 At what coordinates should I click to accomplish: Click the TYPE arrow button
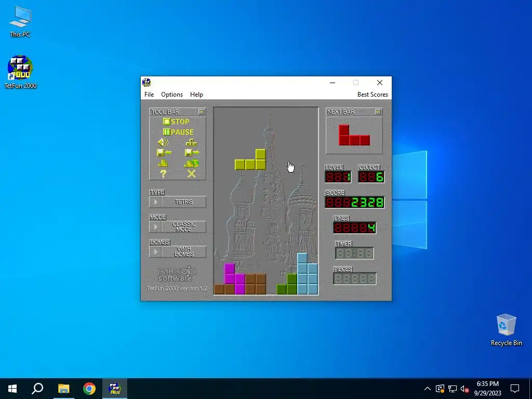point(155,202)
